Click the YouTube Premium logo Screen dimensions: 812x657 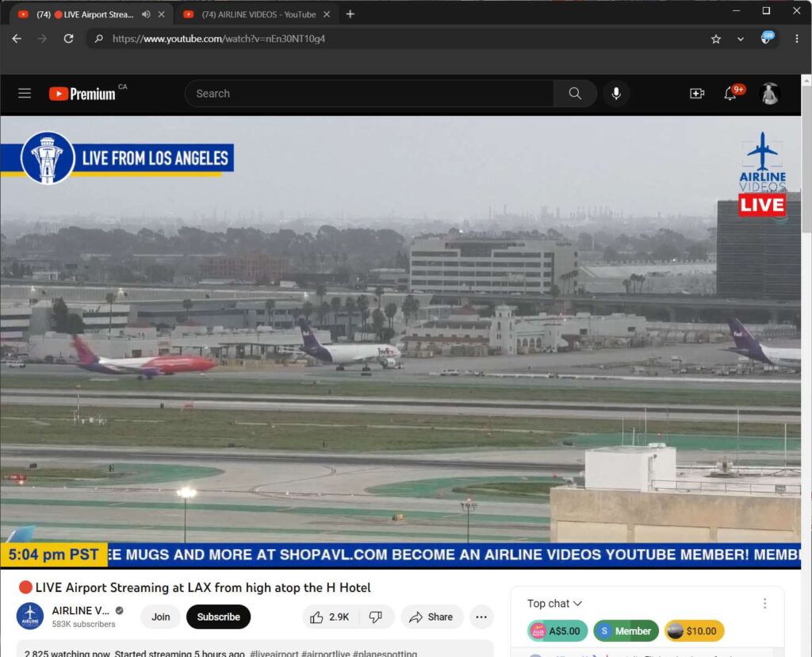82,94
